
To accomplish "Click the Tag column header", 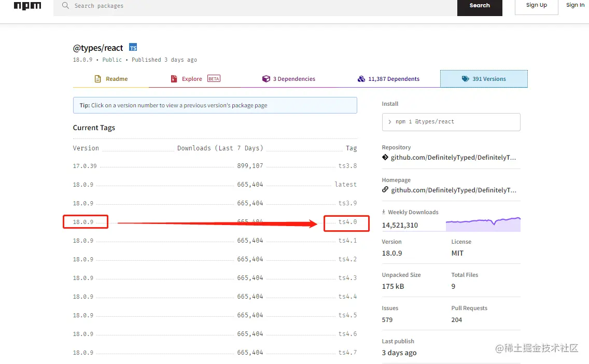I will point(351,148).
